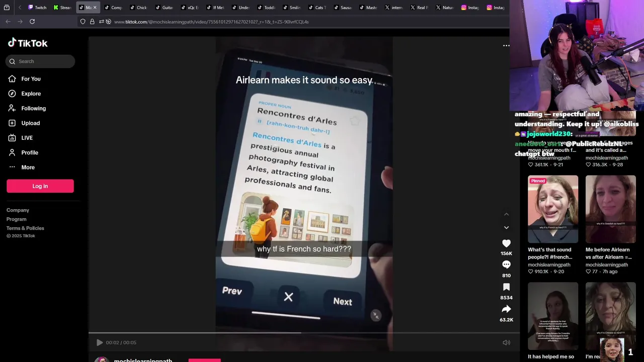Switch to the Twitch tab
Viewport: 644px width, 362px height.
pos(37,8)
